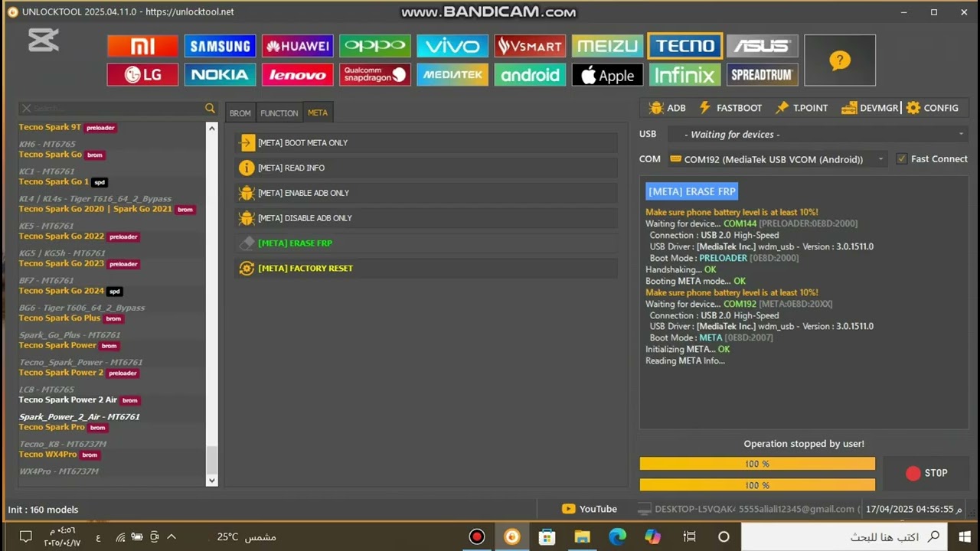Switch to the BROM tab
The image size is (980, 551).
point(240,112)
